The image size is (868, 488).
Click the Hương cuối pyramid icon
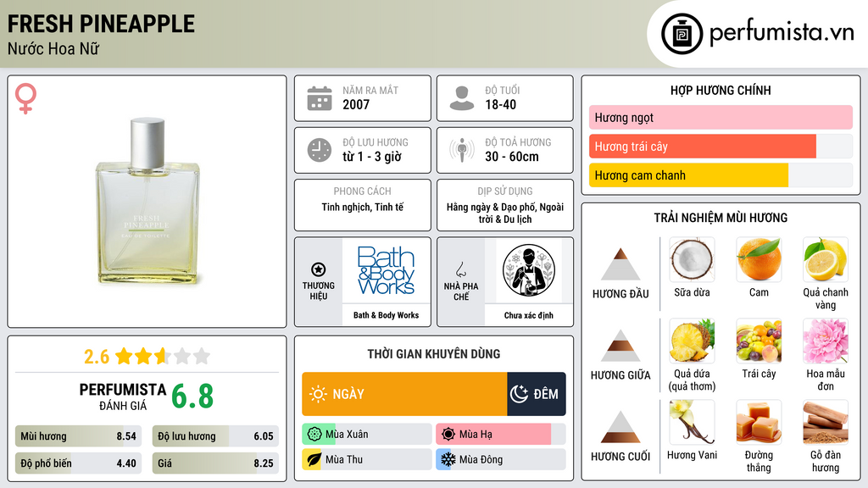tap(620, 427)
